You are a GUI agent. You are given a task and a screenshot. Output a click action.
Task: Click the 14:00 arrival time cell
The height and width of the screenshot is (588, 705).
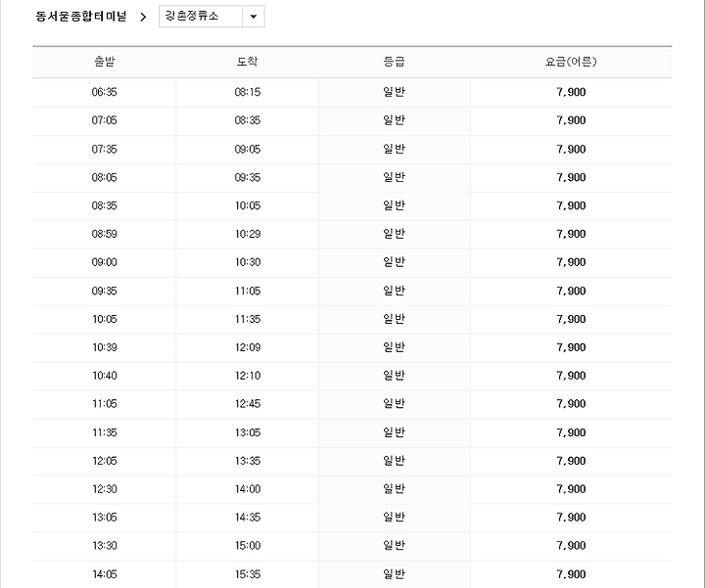[x=248, y=489]
